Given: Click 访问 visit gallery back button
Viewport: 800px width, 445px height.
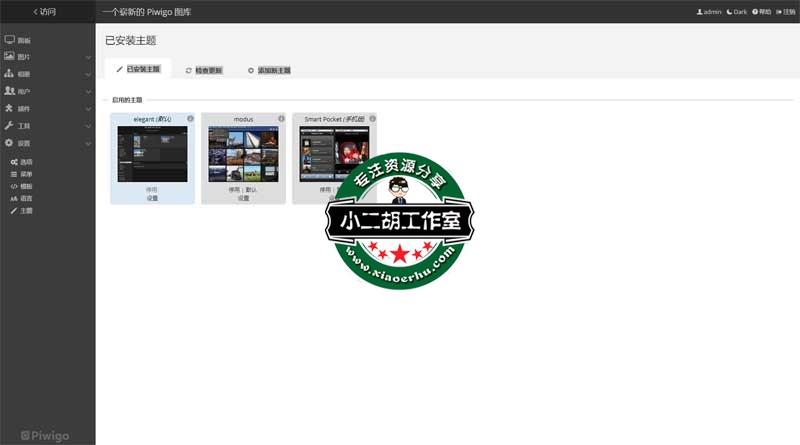Looking at the screenshot, I should point(45,12).
